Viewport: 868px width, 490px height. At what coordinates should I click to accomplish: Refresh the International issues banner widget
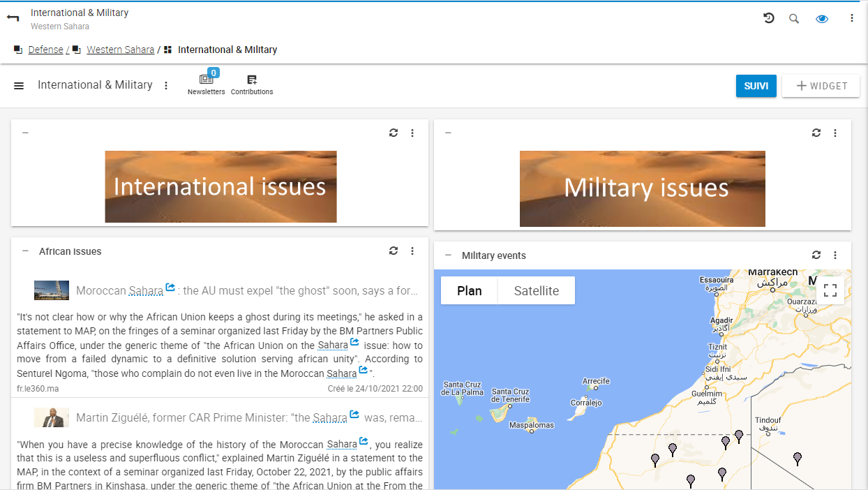[394, 133]
